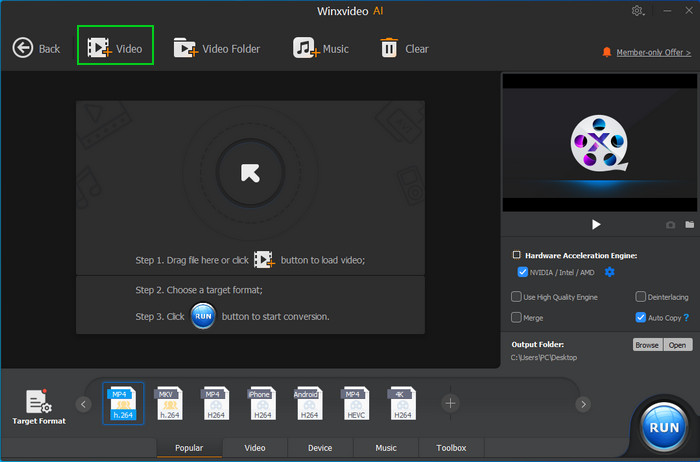Minimize the Winxvideo AI window
700x462 pixels.
pos(667,11)
